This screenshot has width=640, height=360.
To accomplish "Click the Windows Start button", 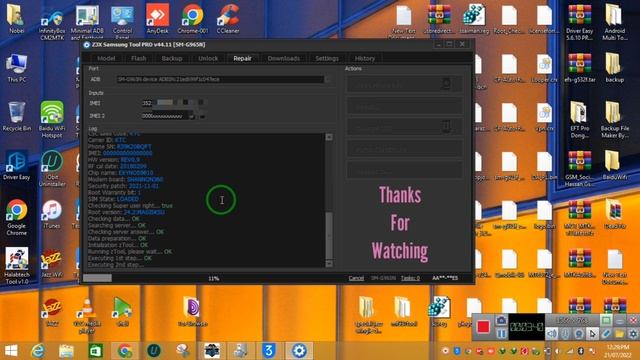I will pyautogui.click(x=11, y=351).
